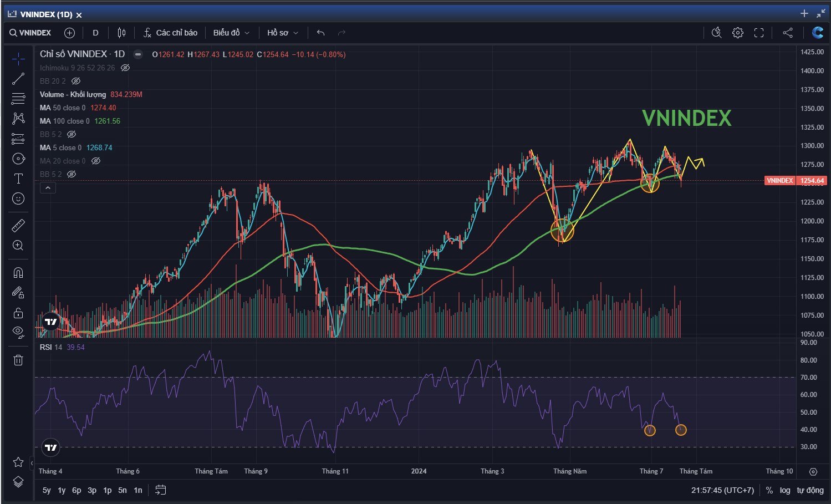Redo the chart action
The height and width of the screenshot is (504, 831).
341,33
